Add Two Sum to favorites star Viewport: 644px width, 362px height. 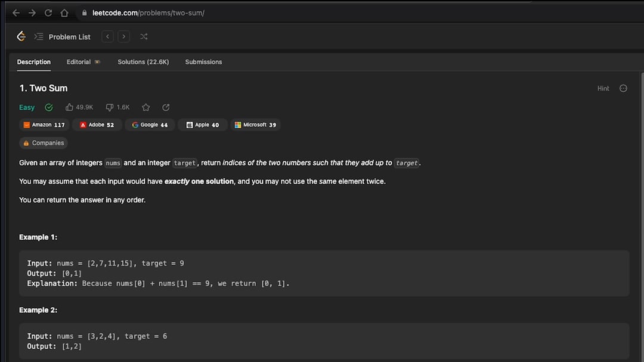click(x=146, y=107)
